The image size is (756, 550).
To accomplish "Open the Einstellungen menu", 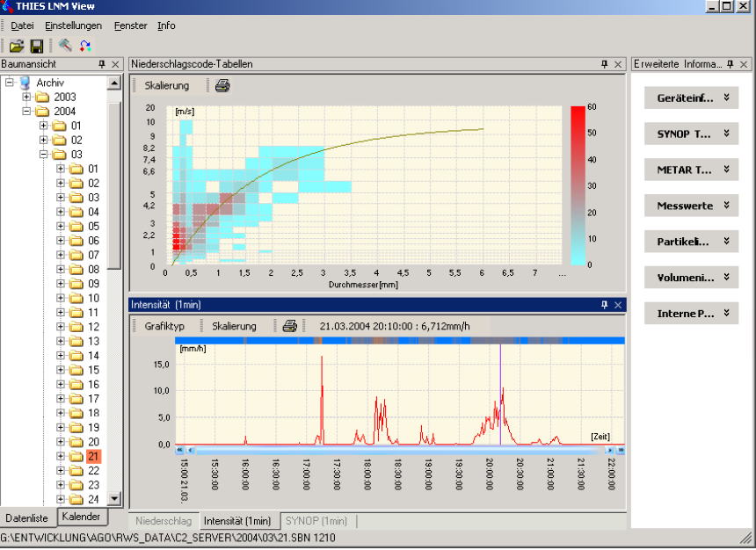I will coord(73,25).
